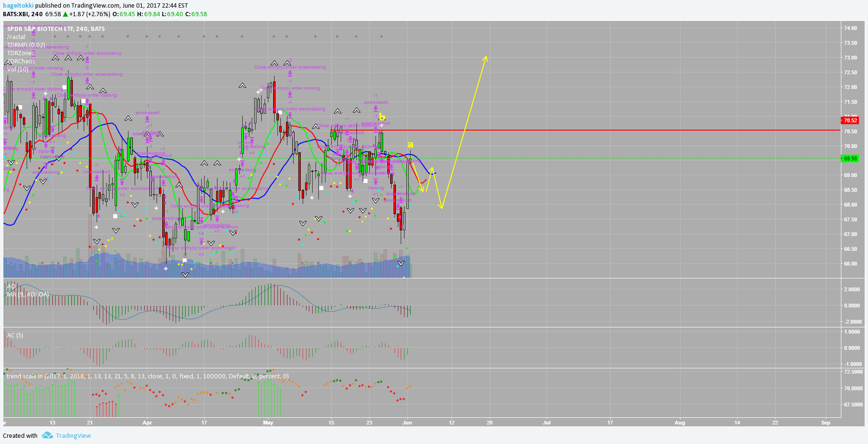
Task: Click the +1.87 (+2.76%) change text
Action: (x=89, y=14)
